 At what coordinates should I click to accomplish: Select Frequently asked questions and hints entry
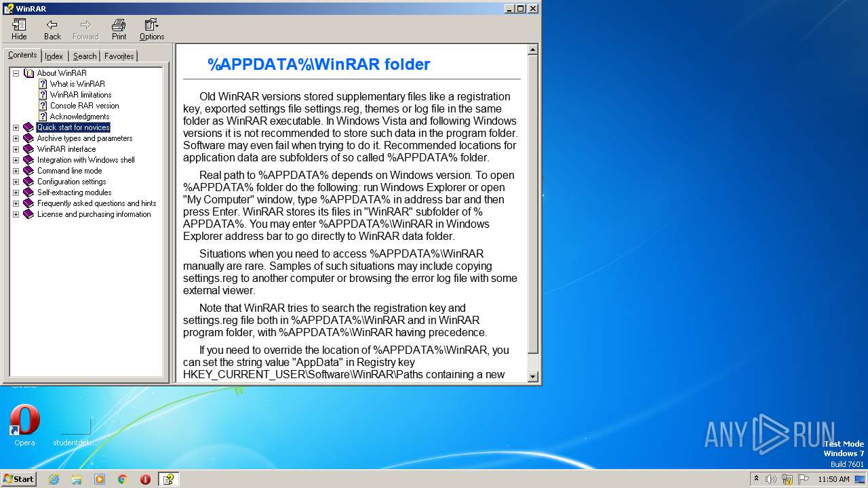tap(96, 203)
